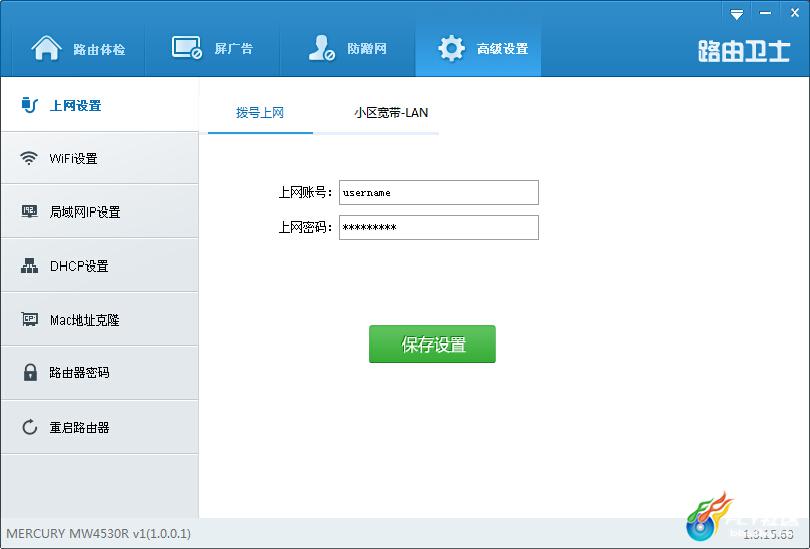The width and height of the screenshot is (810, 549).
Task: Choose 重启路由器 in the sidebar
Action: (100, 427)
